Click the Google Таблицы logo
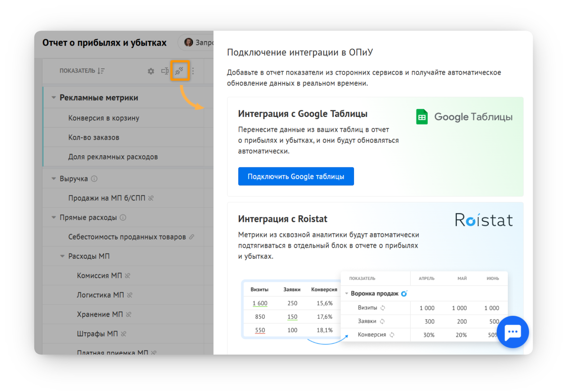Viewport: 565px width, 392px height. click(464, 117)
